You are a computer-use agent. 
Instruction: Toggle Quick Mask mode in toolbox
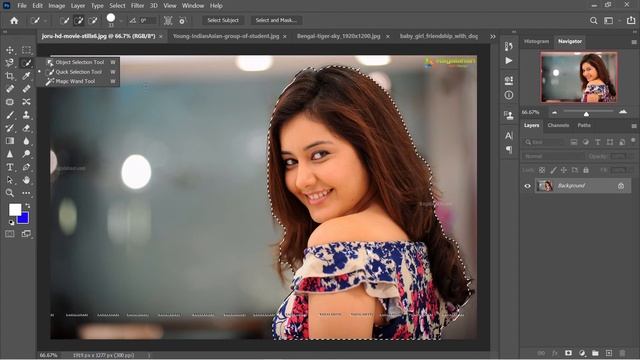10,234
